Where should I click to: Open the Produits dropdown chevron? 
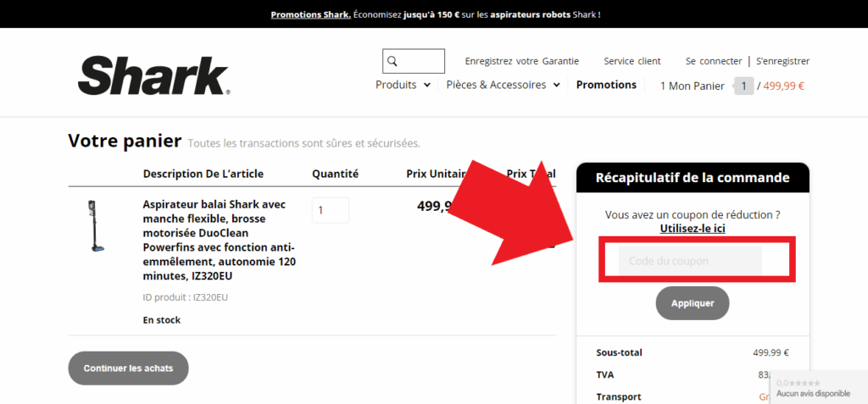pos(427,86)
